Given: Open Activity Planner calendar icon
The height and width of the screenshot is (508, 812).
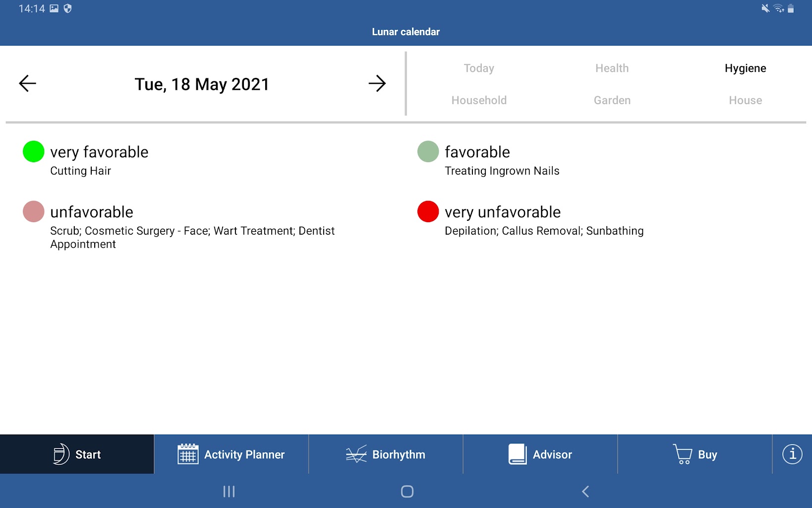Looking at the screenshot, I should pos(188,454).
